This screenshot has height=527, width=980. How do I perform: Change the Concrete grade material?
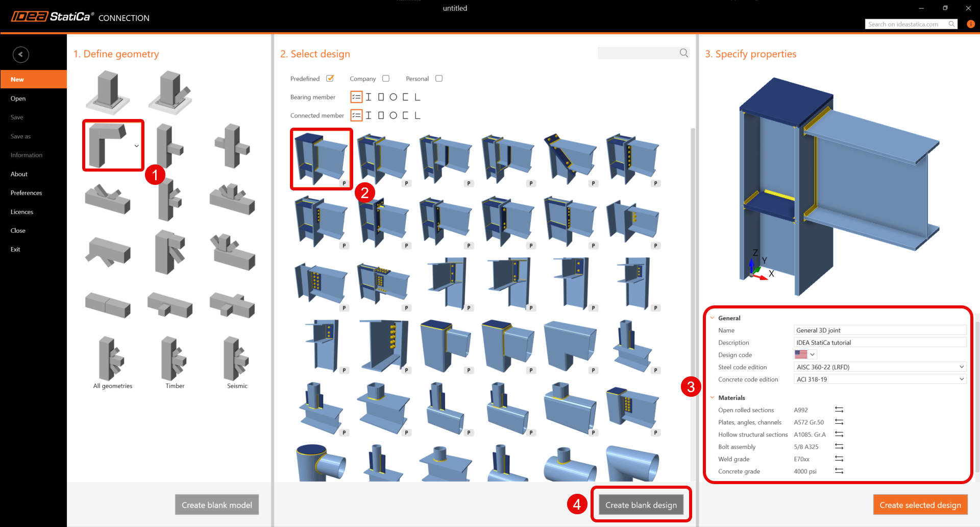(x=839, y=471)
